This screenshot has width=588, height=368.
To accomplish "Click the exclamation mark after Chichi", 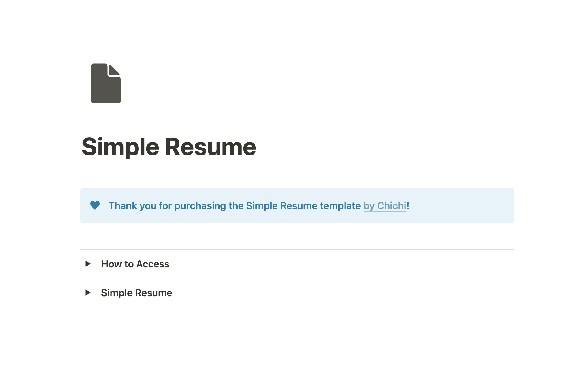I will 408,206.
